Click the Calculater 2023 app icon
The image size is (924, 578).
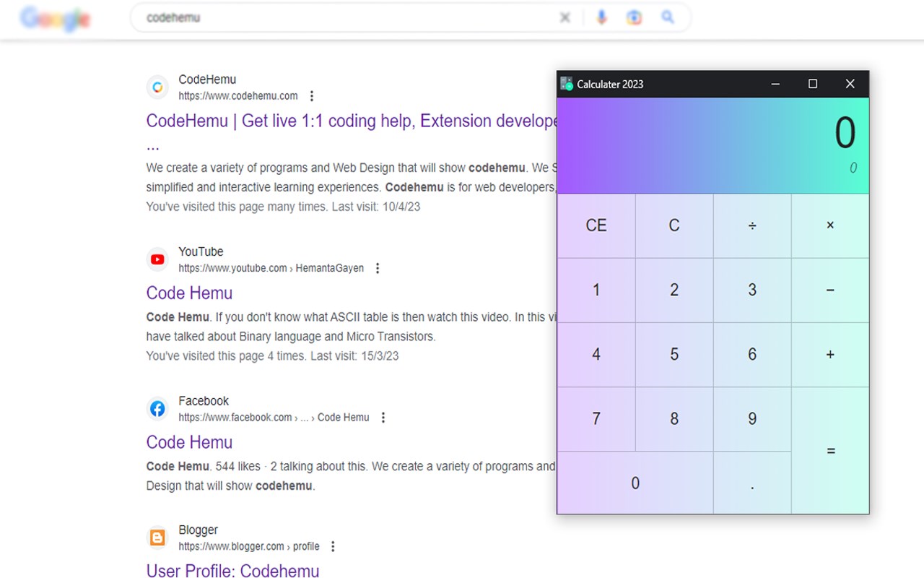pyautogui.click(x=567, y=84)
